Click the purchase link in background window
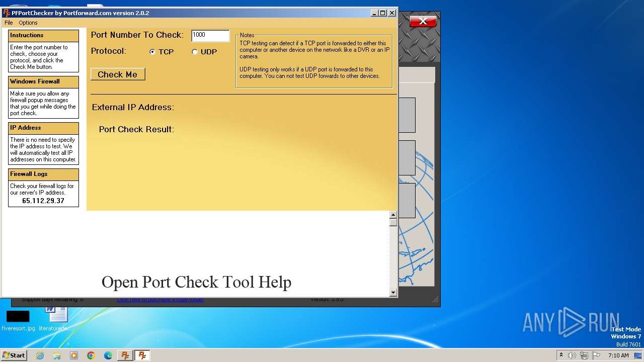 click(160, 300)
